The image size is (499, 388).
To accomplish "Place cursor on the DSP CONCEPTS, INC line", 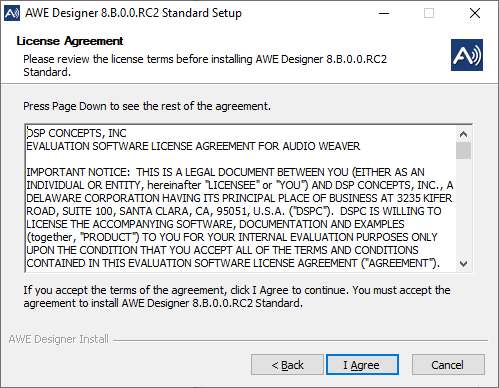I will (77, 133).
